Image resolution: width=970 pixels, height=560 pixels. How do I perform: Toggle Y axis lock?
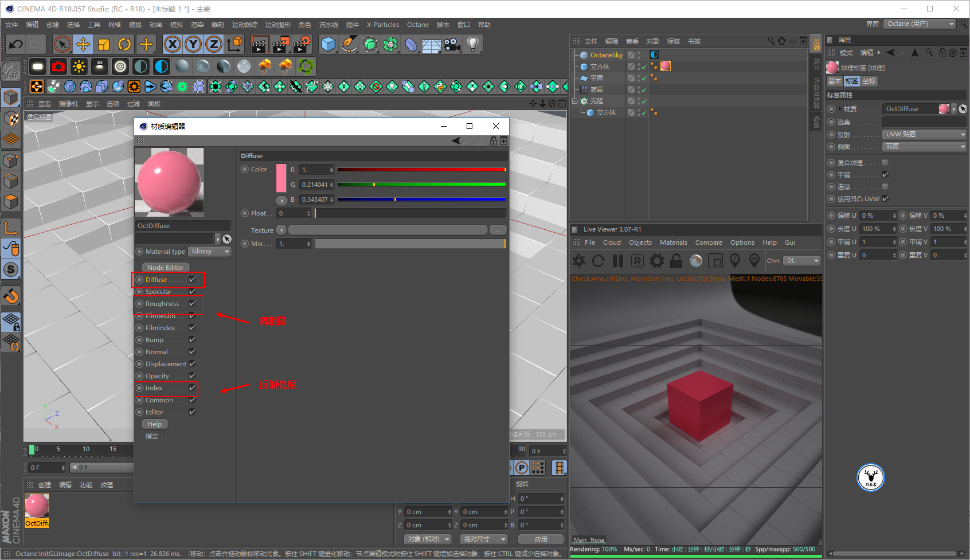193,44
